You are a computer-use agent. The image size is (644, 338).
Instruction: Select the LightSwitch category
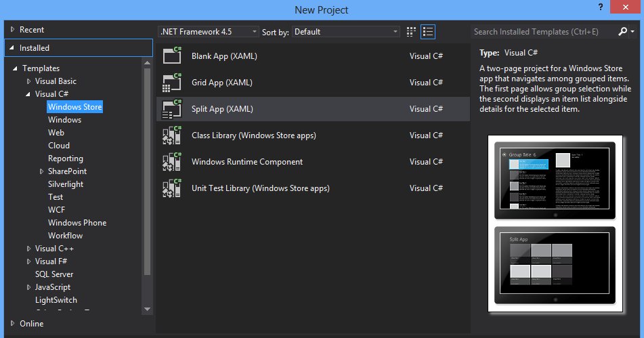pos(56,300)
